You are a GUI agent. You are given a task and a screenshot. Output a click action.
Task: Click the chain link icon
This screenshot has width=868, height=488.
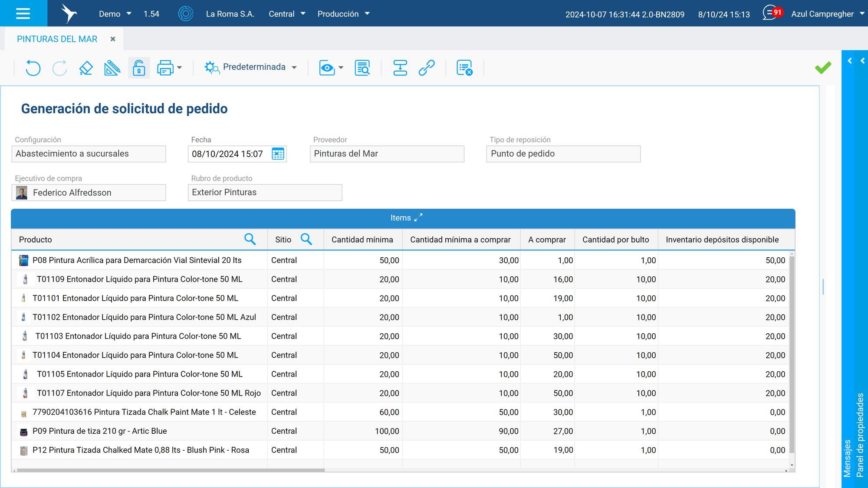click(x=427, y=68)
